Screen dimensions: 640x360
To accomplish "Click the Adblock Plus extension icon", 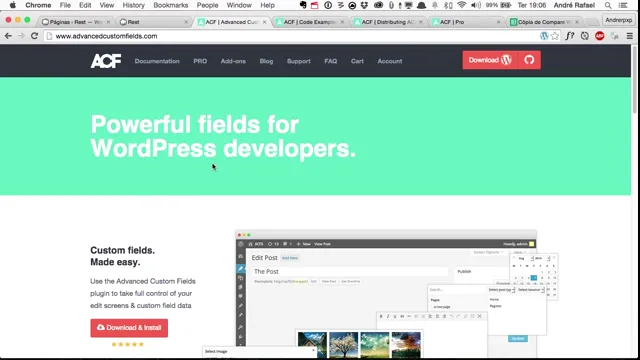I will (600, 36).
